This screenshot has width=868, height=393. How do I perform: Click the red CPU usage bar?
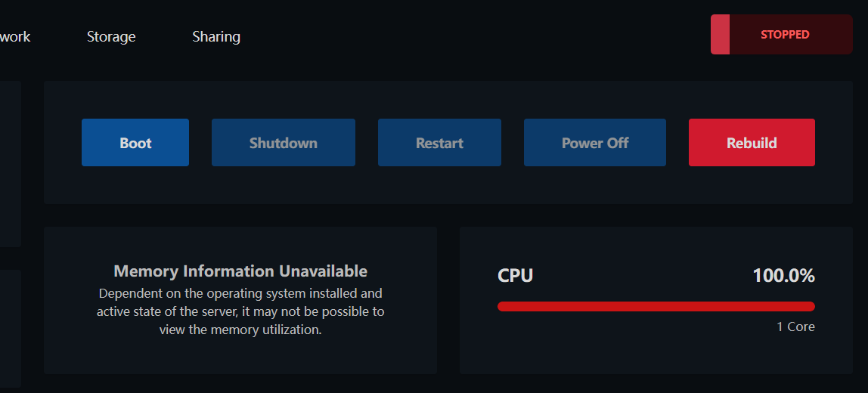(x=656, y=307)
